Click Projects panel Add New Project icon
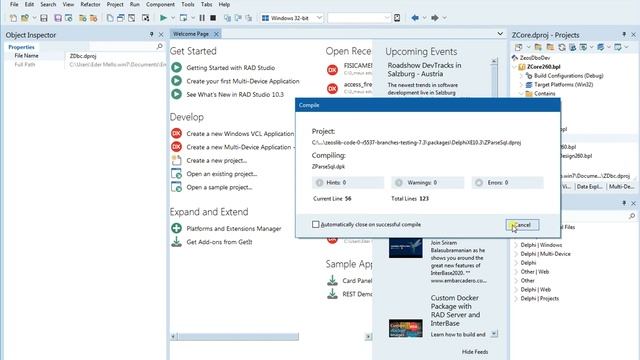 click(538, 47)
